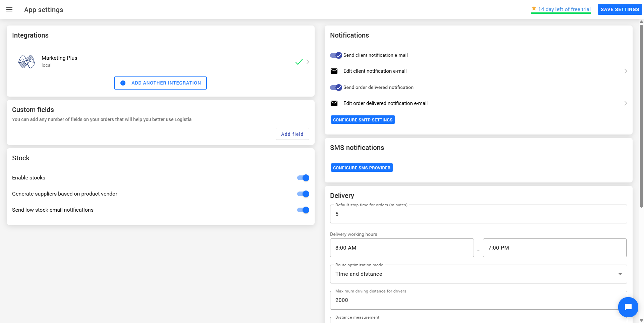Click the Marketing Pius integration logo

[27, 61]
